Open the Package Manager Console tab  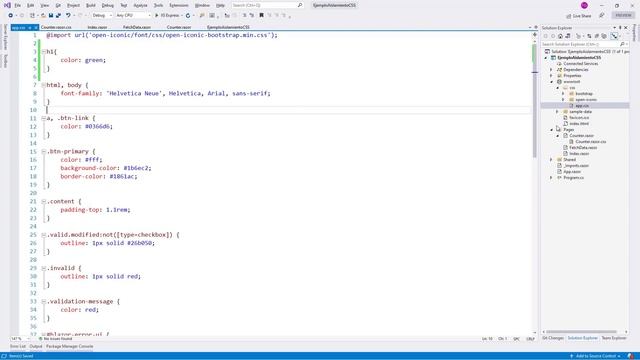pos(69,347)
